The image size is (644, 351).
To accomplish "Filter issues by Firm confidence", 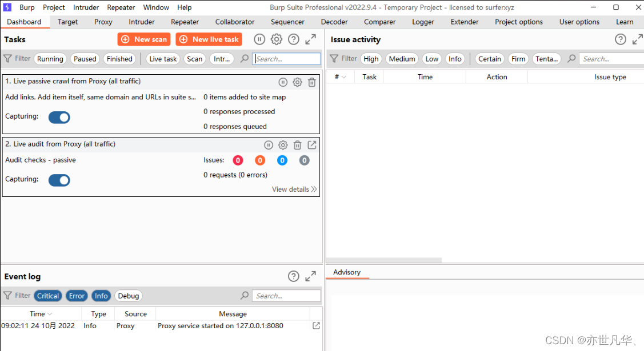I will pyautogui.click(x=518, y=59).
